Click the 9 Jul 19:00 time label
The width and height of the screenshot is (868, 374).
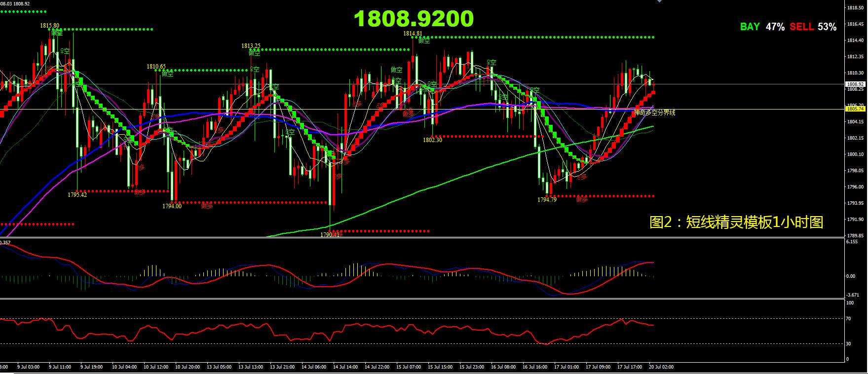pos(91,367)
